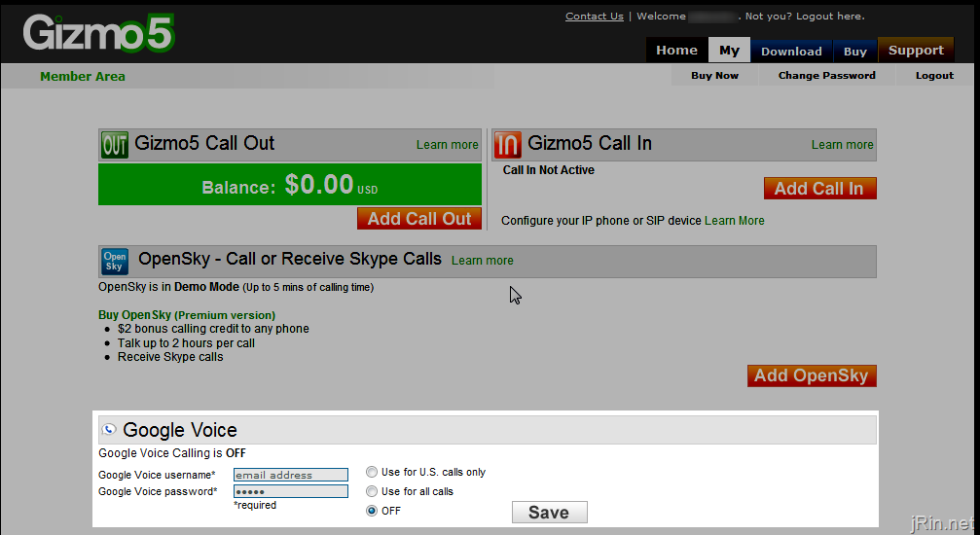980x535 pixels.
Task: Open the Support tab
Action: point(916,50)
